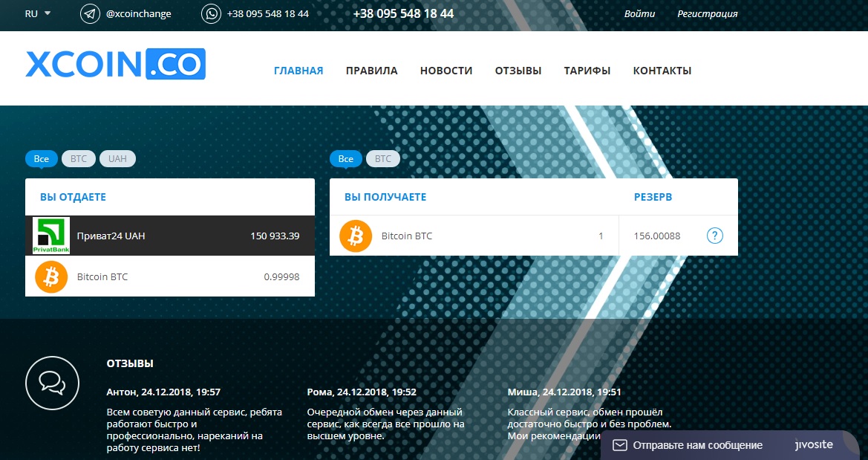Open the КОНТАКТЫ menu item

point(662,71)
